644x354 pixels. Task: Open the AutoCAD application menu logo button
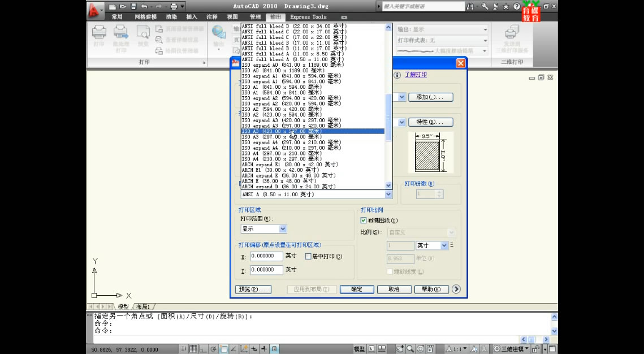[x=95, y=10]
